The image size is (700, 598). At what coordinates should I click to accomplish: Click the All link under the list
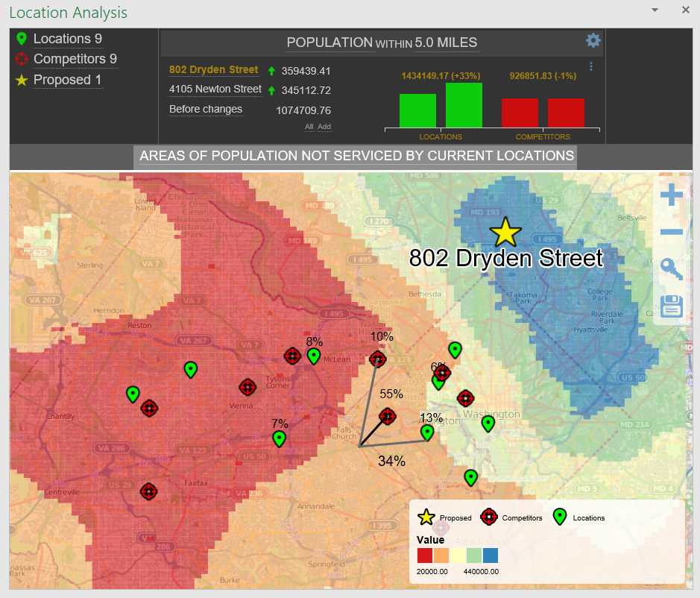[x=309, y=127]
